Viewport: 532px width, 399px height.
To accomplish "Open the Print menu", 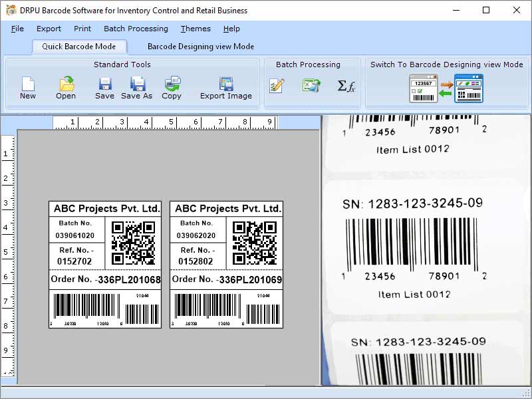I will point(82,29).
